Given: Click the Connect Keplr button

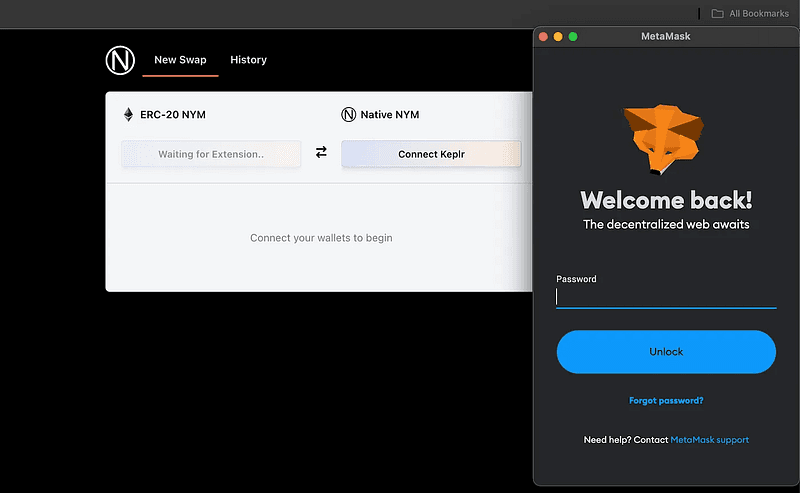Looking at the screenshot, I should coord(431,154).
